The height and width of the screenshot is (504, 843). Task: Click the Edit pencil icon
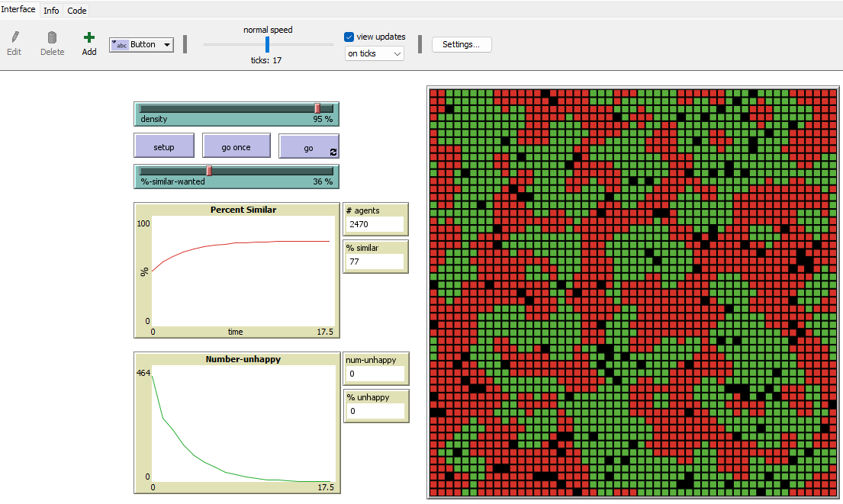pyautogui.click(x=14, y=37)
